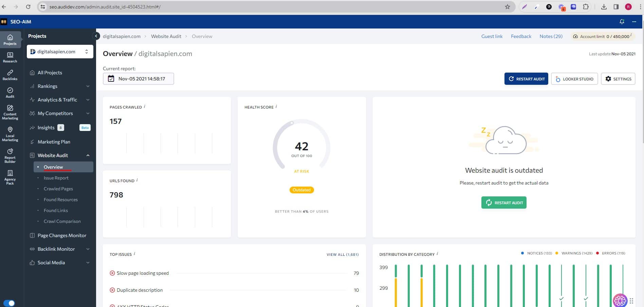Open audit Settings button
The width and height of the screenshot is (644, 307).
[x=618, y=79]
